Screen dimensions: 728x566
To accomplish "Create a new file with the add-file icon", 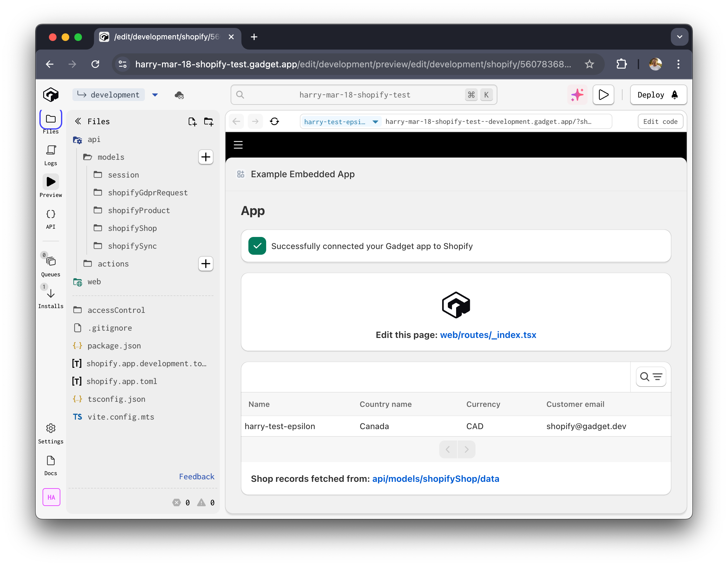I will (192, 121).
